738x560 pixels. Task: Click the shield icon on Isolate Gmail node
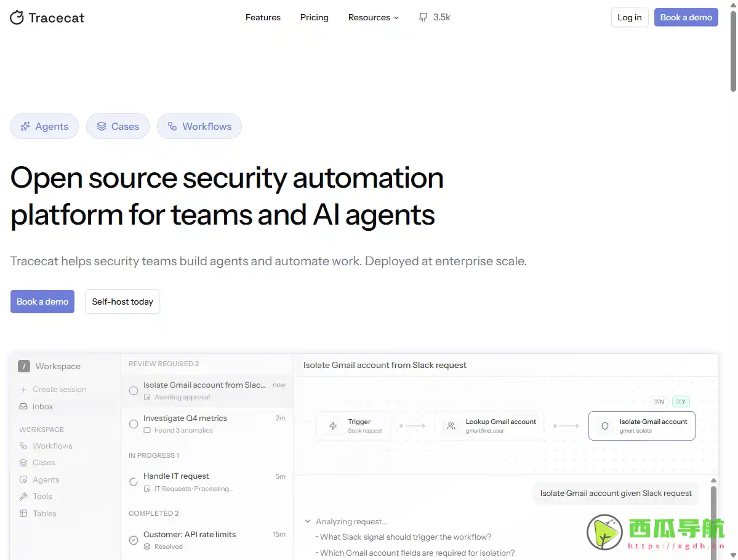coord(604,426)
